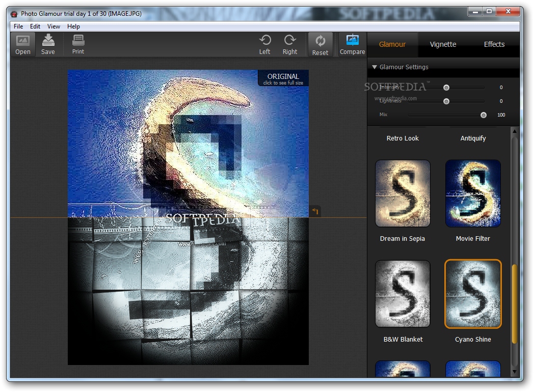This screenshot has height=392, width=534.
Task: Apply the B&W Blanket preset thumbnail
Action: click(x=403, y=294)
